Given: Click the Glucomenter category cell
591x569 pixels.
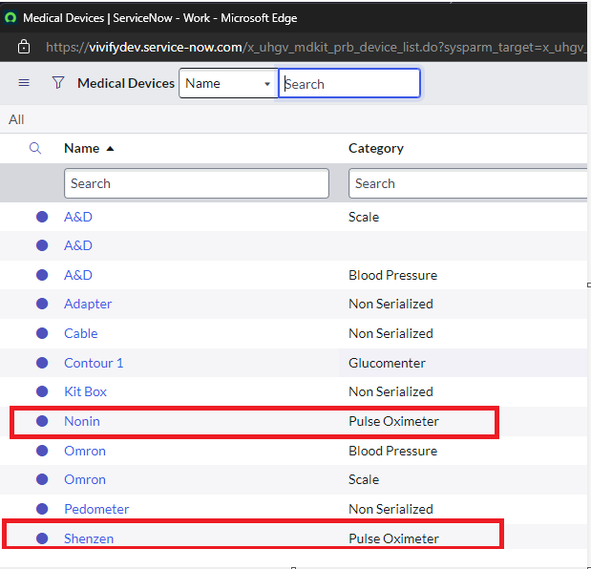Looking at the screenshot, I should (387, 363).
